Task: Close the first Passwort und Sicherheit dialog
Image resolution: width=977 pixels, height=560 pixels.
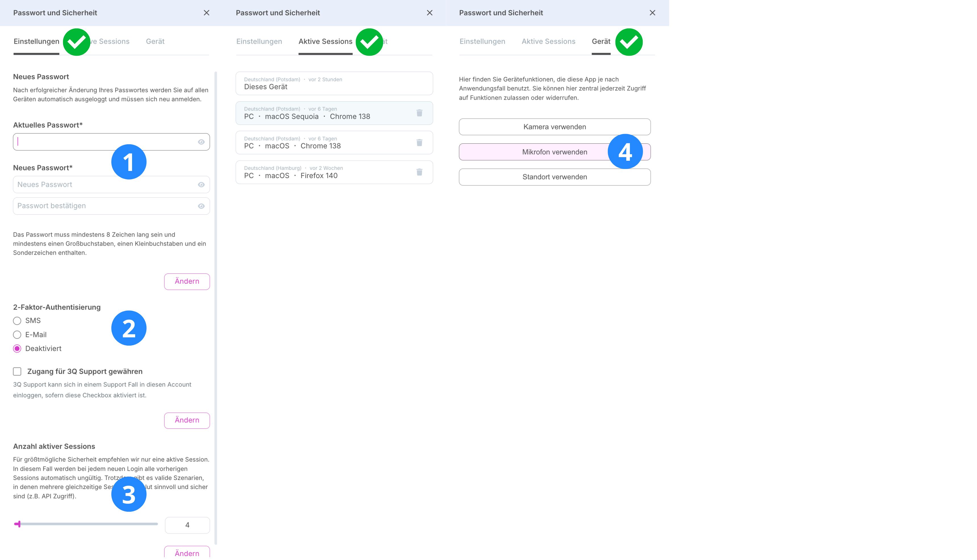Action: tap(206, 13)
